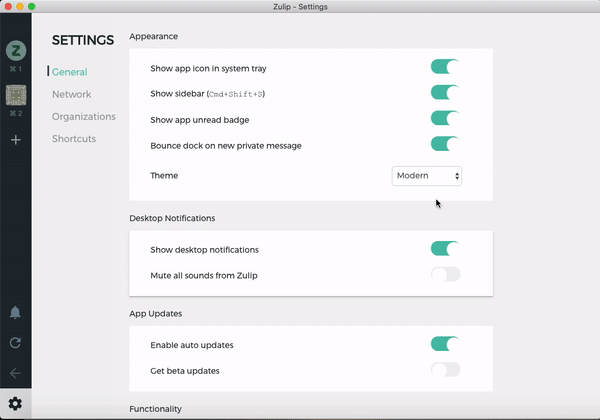Image resolution: width=600 pixels, height=420 pixels.
Task: Disable the Enable auto updates switch
Action: click(x=445, y=344)
